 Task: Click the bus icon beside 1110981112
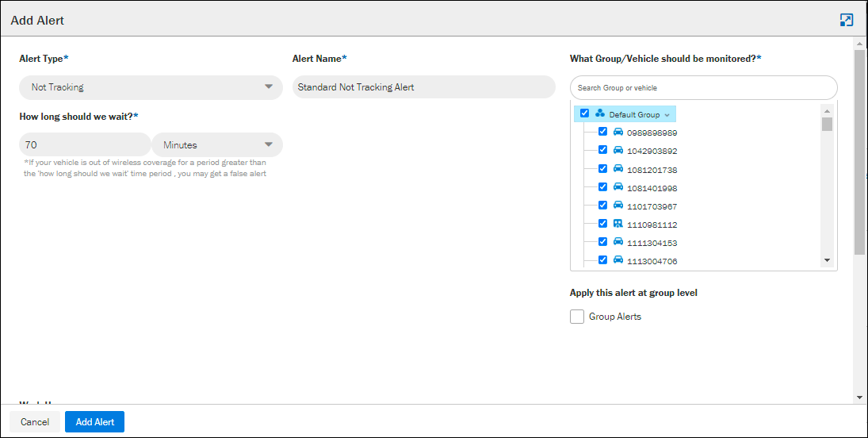point(618,224)
